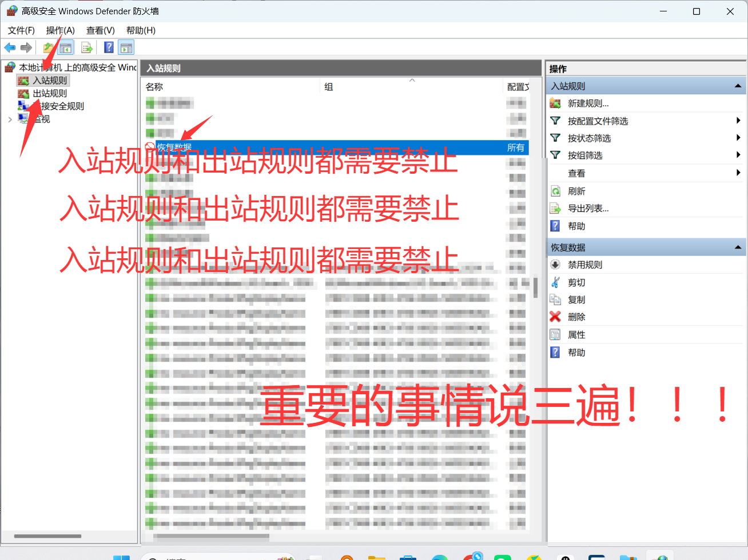Open 导出列表 via its export icon

[x=555, y=208]
